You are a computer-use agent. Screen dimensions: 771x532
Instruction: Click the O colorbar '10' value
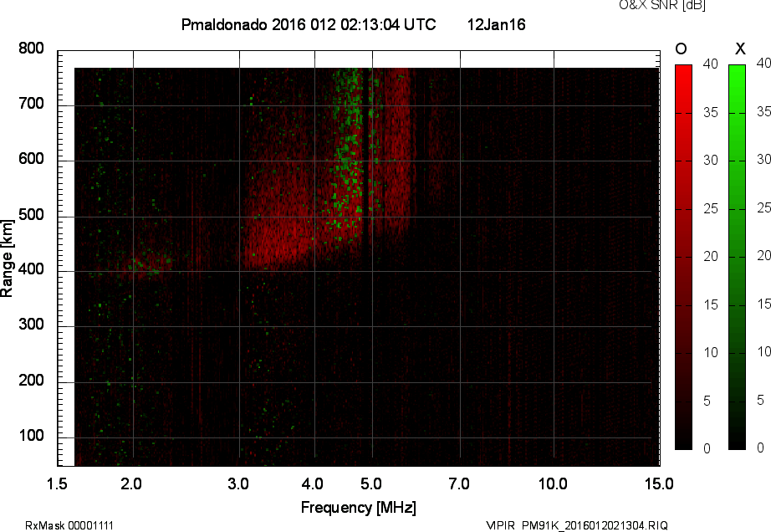(711, 352)
